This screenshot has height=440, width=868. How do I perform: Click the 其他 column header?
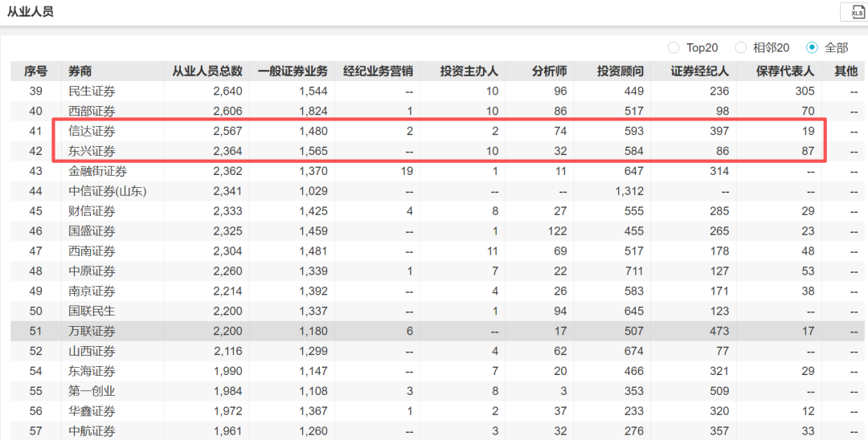tap(845, 71)
